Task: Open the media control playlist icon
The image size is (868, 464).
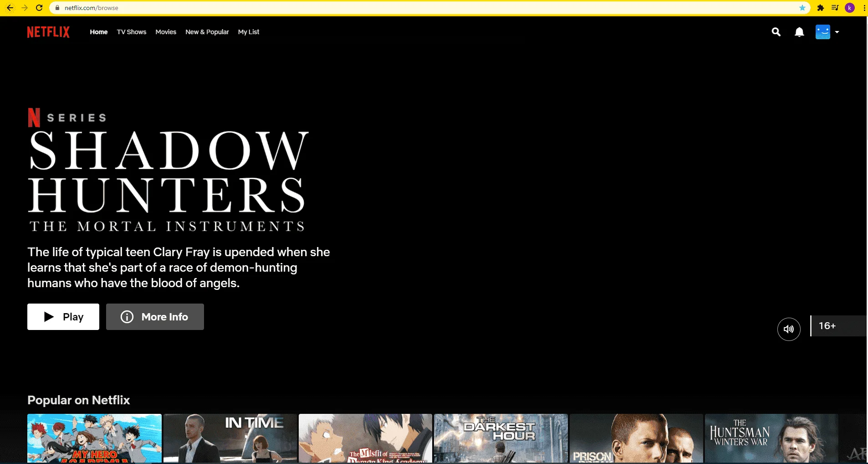Action: 835,8
